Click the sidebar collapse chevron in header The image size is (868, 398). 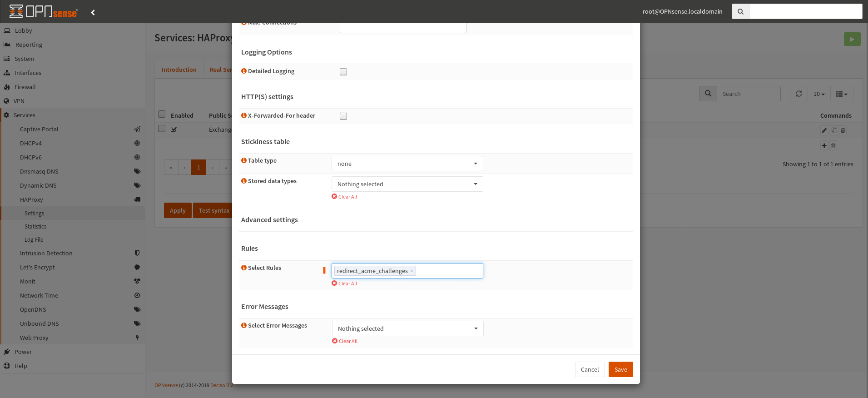93,12
